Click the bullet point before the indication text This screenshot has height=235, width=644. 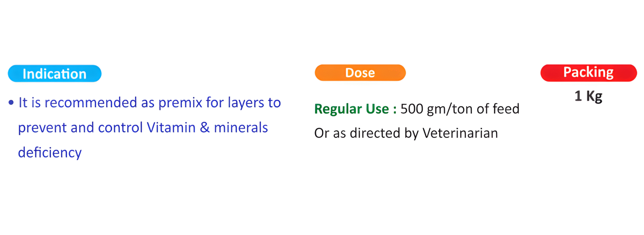coord(11,102)
